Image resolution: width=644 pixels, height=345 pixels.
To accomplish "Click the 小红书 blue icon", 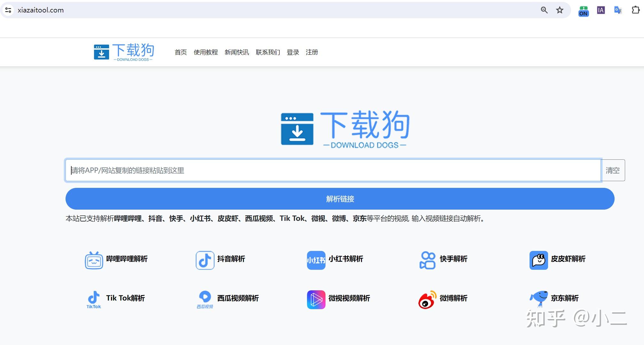I will [316, 260].
